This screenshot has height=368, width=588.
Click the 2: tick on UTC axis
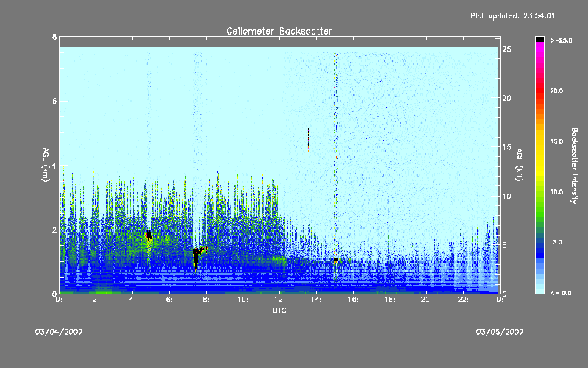pos(96,300)
